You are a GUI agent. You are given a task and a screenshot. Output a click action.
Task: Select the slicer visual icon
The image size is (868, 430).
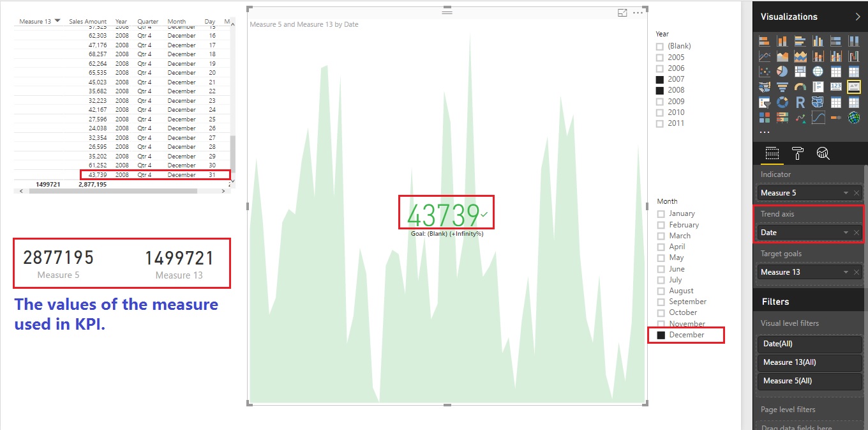tap(764, 102)
